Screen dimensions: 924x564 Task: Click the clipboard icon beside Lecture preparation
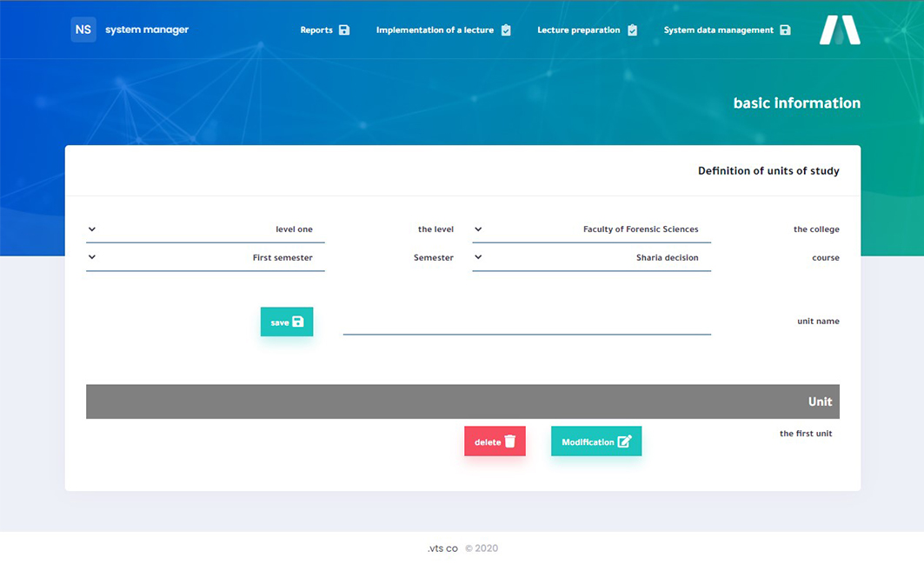coord(632,30)
